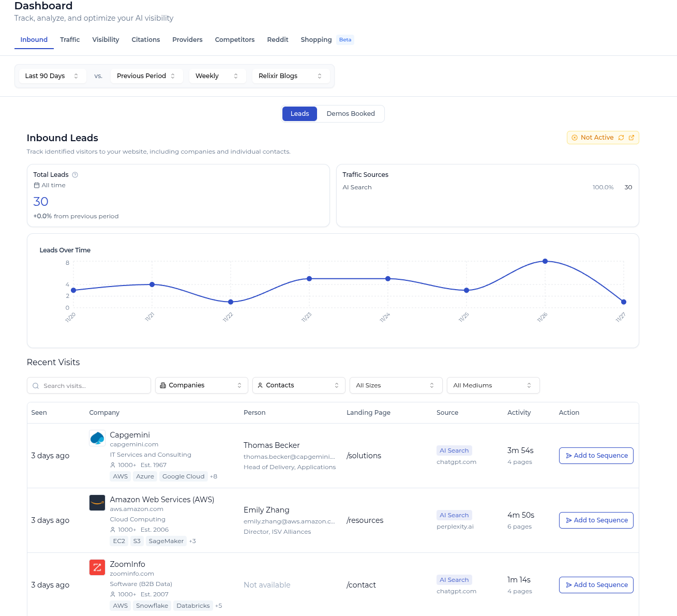Image resolution: width=677 pixels, height=616 pixels.
Task: Click the Capgemini company logo
Action: point(97,438)
